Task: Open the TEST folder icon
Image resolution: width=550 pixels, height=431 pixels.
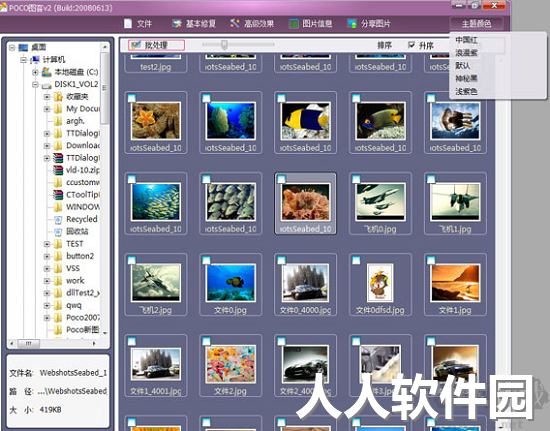Action: (58, 244)
